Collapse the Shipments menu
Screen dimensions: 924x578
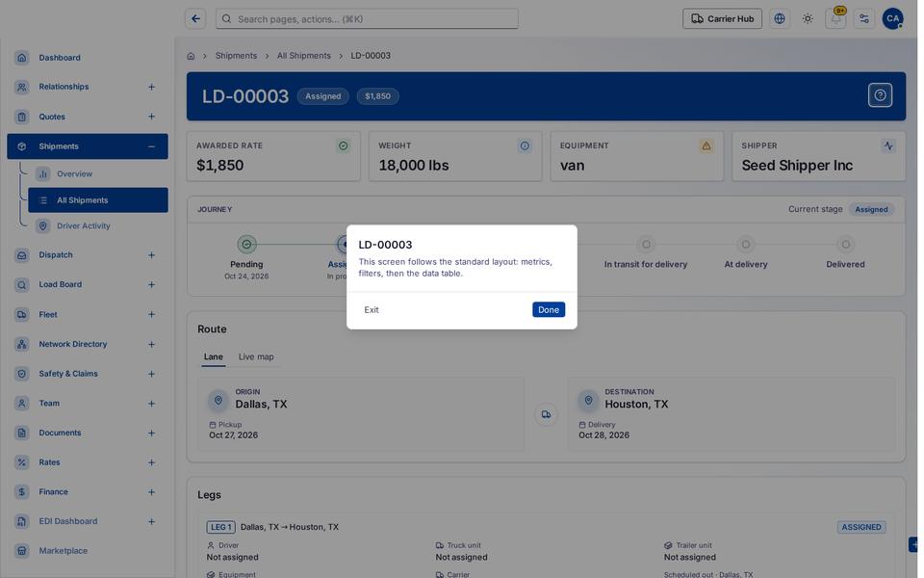[x=151, y=146]
